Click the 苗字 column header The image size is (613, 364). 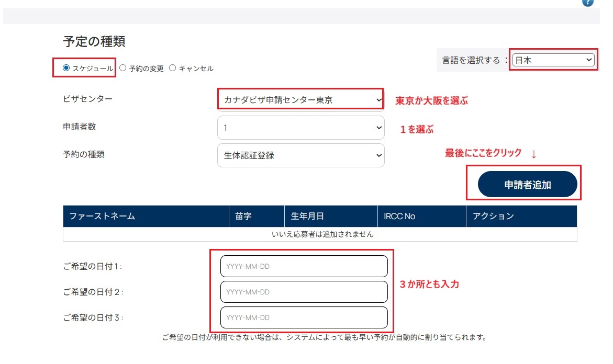click(x=244, y=216)
